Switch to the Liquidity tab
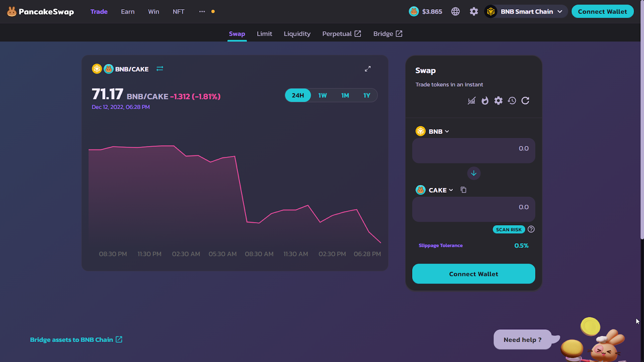 pyautogui.click(x=297, y=34)
